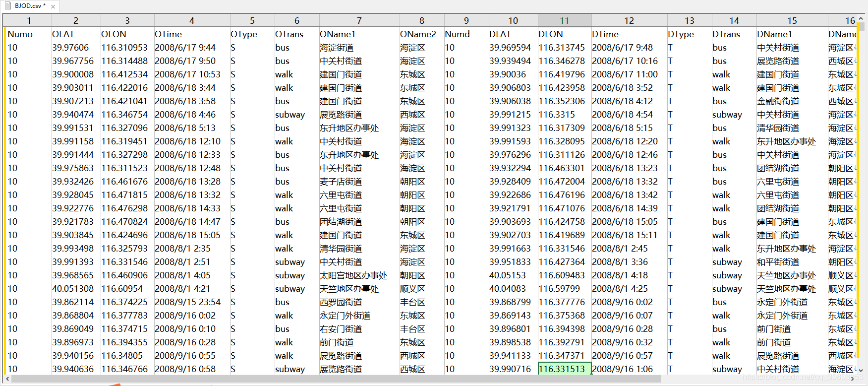Screen dimensions: 868x386
Task: Click the 'Numo' header cell
Action: click(x=29, y=34)
